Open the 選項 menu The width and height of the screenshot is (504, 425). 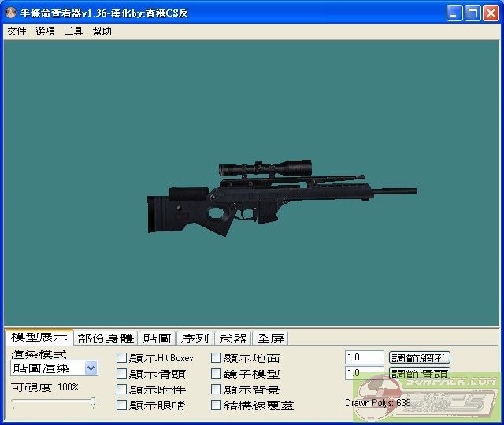[x=45, y=31]
